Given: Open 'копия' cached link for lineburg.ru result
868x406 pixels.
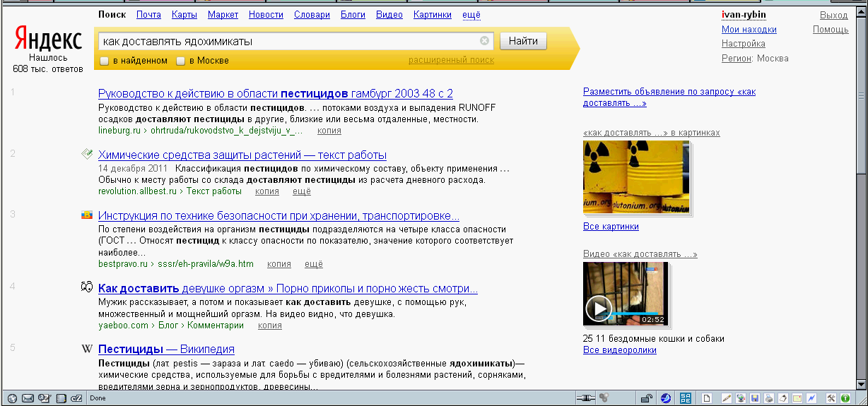Looking at the screenshot, I should coord(329,130).
